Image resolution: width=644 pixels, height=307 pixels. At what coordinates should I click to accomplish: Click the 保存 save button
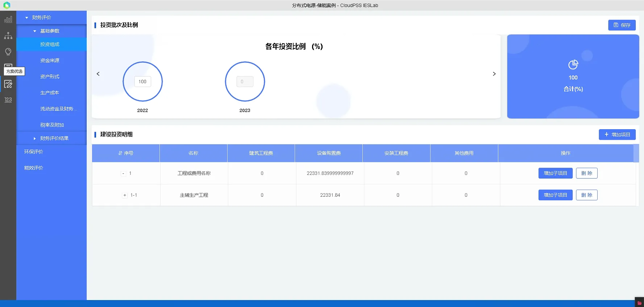pyautogui.click(x=622, y=25)
